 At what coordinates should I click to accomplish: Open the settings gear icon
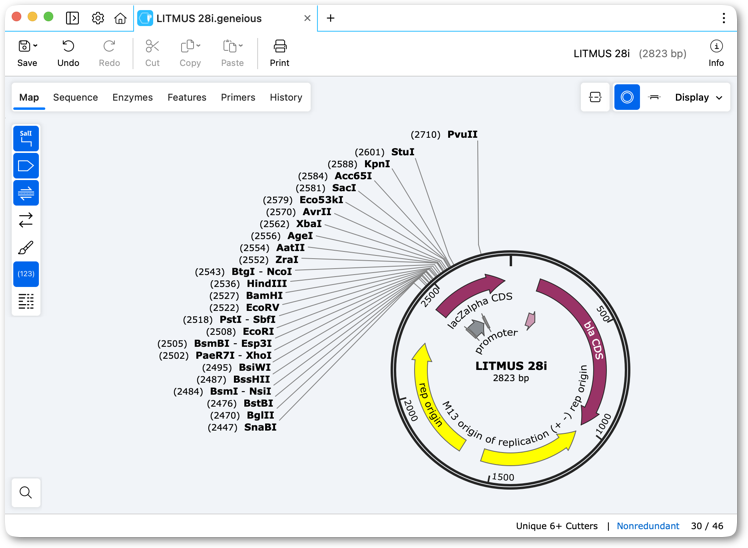point(98,18)
